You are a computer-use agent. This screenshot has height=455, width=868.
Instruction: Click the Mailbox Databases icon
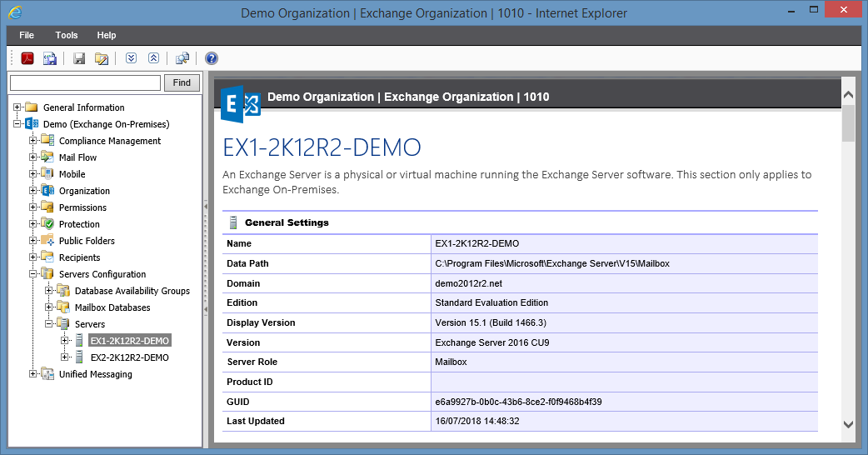click(63, 307)
